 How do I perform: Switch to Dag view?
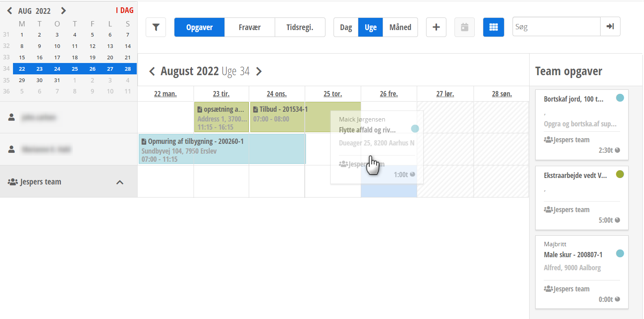coord(346,27)
